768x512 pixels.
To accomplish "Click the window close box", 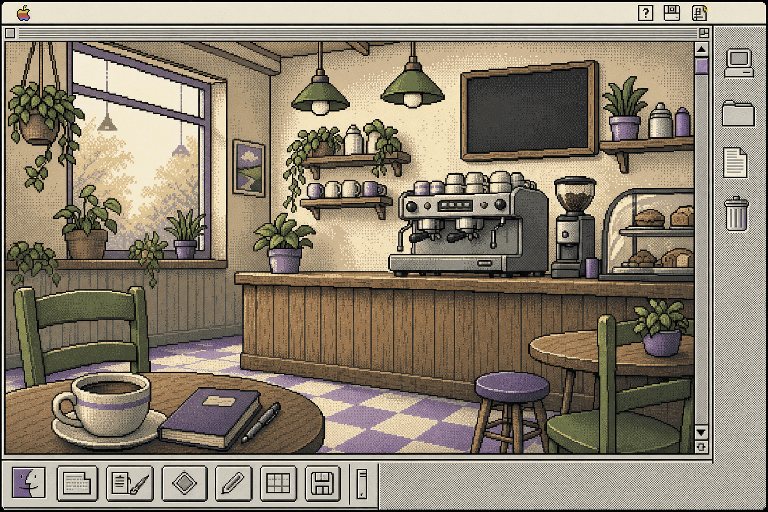I will 10,33.
